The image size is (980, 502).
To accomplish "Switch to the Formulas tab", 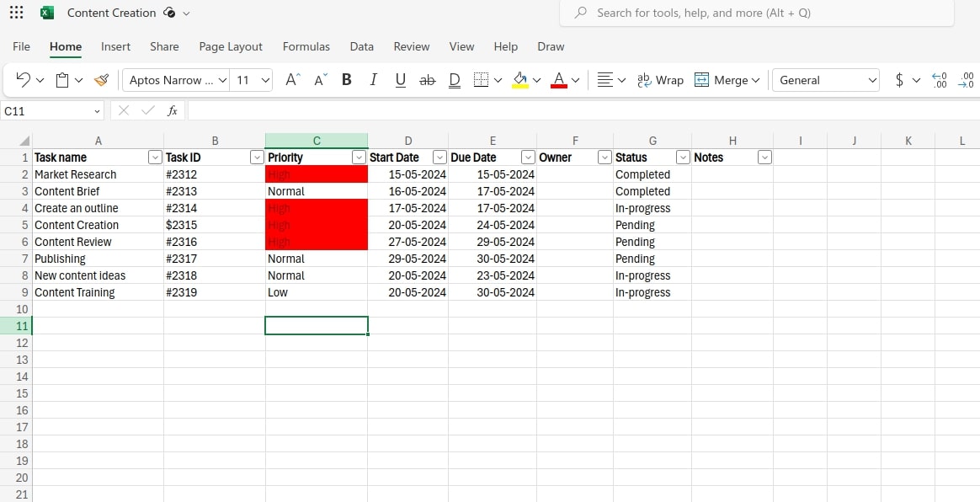I will pyautogui.click(x=306, y=46).
